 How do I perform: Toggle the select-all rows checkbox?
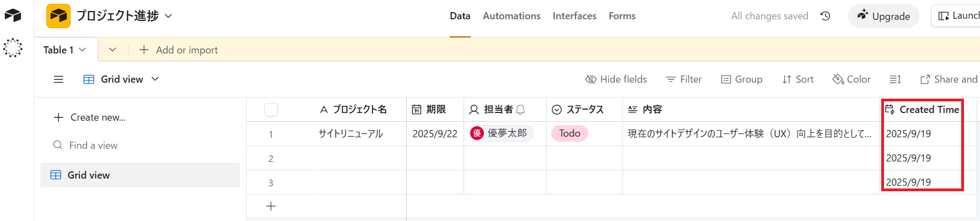pos(271,110)
